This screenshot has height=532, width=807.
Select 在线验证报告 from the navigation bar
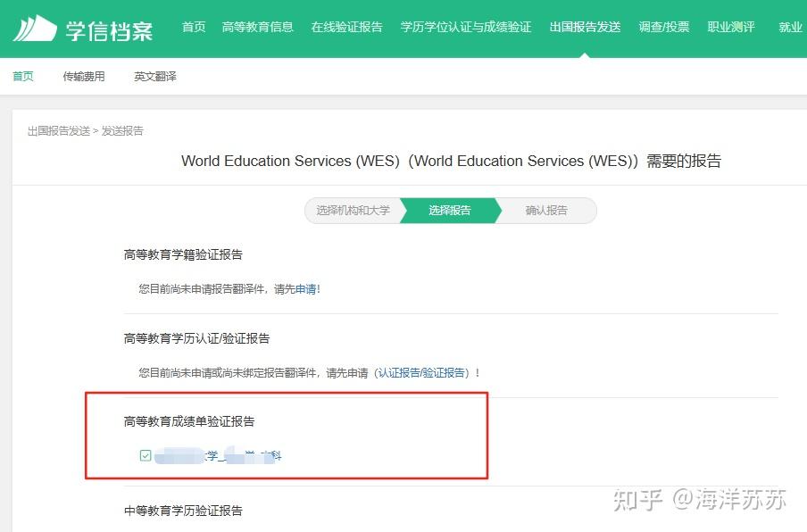click(x=346, y=27)
